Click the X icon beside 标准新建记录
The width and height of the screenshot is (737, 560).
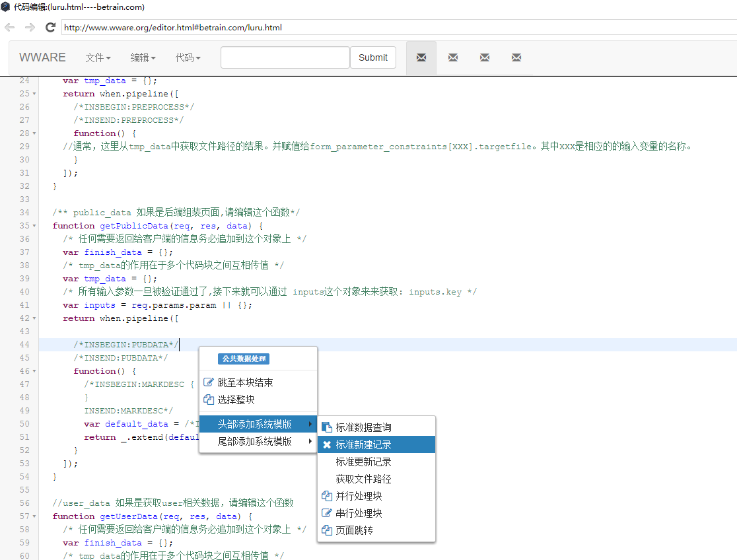click(327, 445)
